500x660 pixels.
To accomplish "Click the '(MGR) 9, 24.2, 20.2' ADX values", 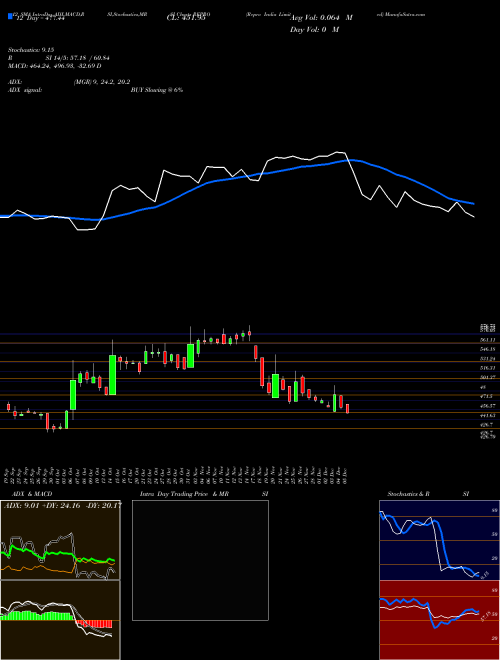I will pos(101,82).
